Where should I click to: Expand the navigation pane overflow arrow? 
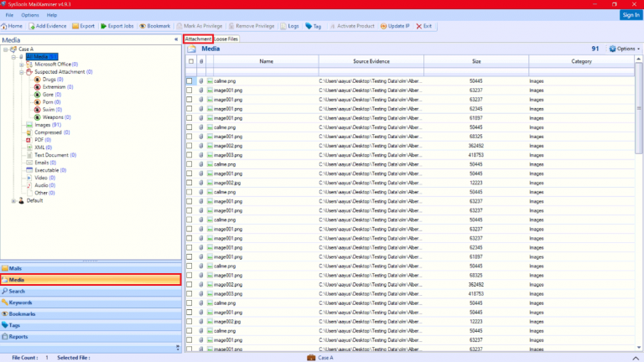coord(178,348)
